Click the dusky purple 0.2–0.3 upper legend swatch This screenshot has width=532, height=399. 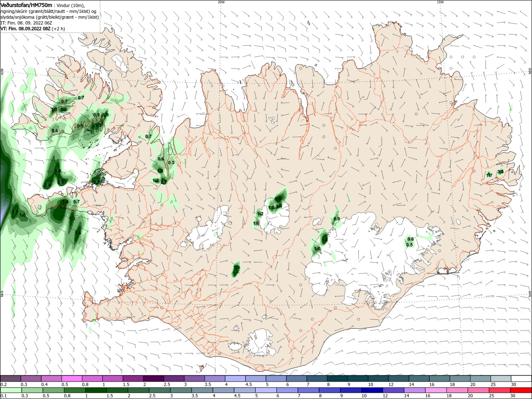[x=11, y=379]
